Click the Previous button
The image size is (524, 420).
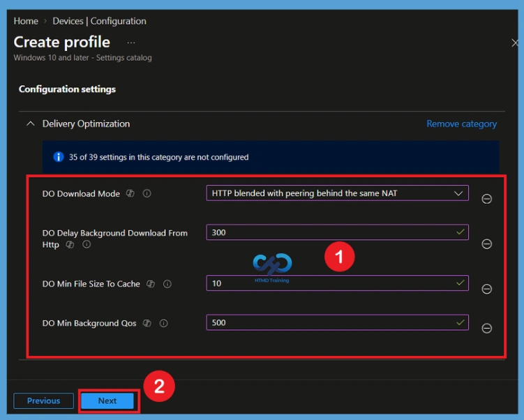[x=43, y=400]
